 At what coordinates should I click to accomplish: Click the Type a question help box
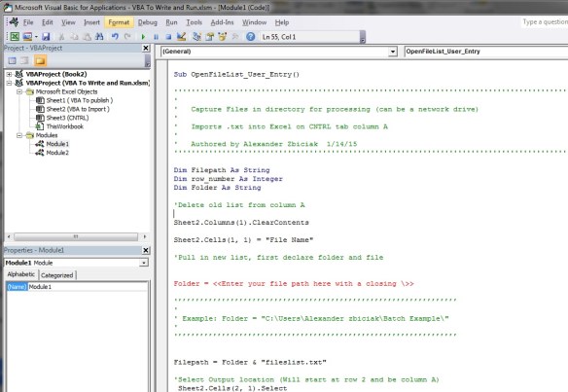[x=545, y=22]
